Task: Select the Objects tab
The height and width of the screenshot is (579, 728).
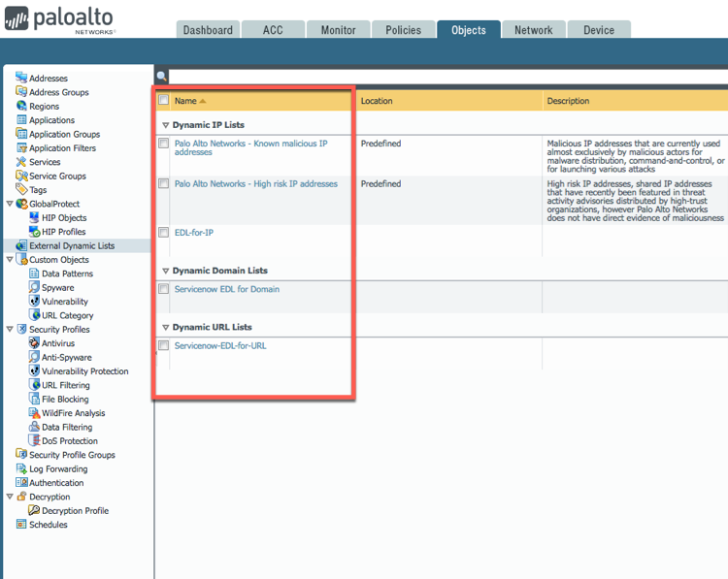Action: (469, 29)
